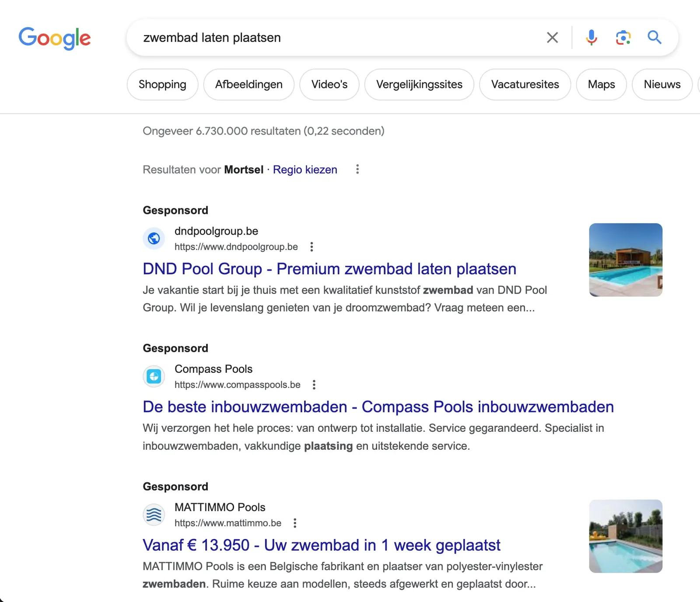This screenshot has width=700, height=602.
Task: Select the Vacaturesites filter
Action: [x=525, y=84]
